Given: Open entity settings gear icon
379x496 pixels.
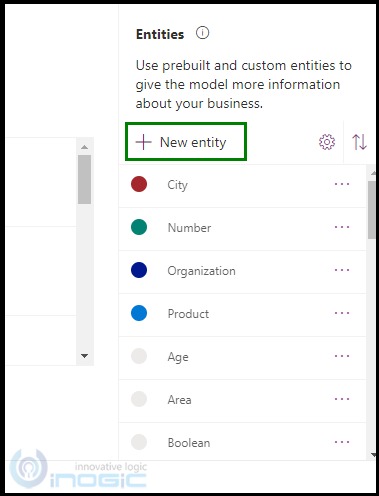Looking at the screenshot, I should click(327, 142).
